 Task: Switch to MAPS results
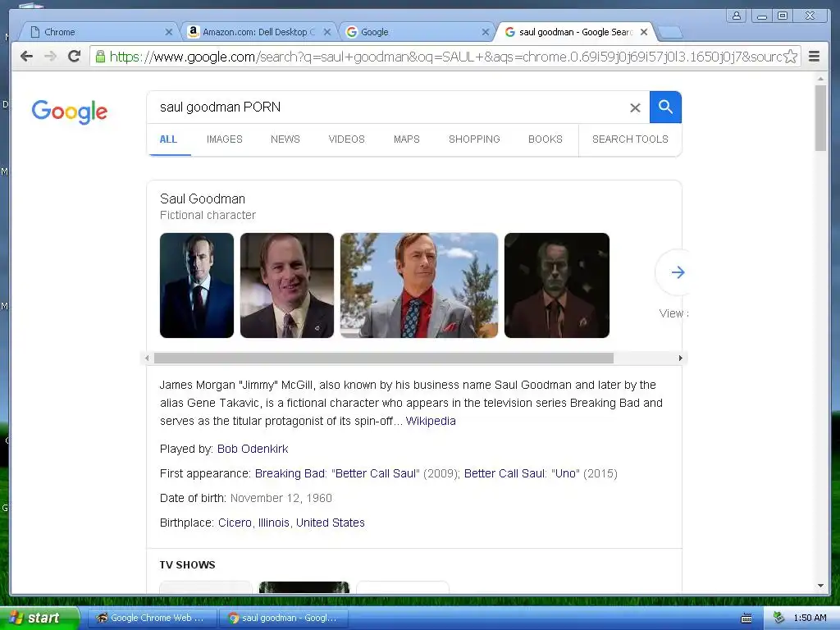coord(407,139)
